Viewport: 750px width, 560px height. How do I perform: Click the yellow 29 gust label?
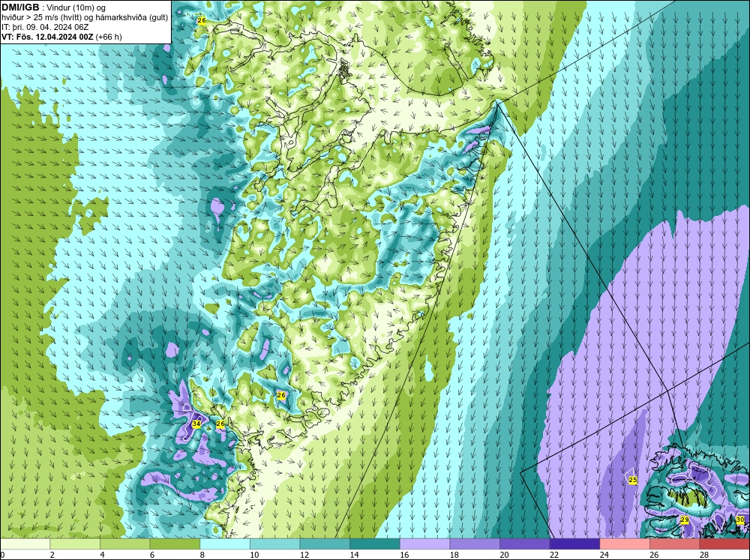(685, 520)
